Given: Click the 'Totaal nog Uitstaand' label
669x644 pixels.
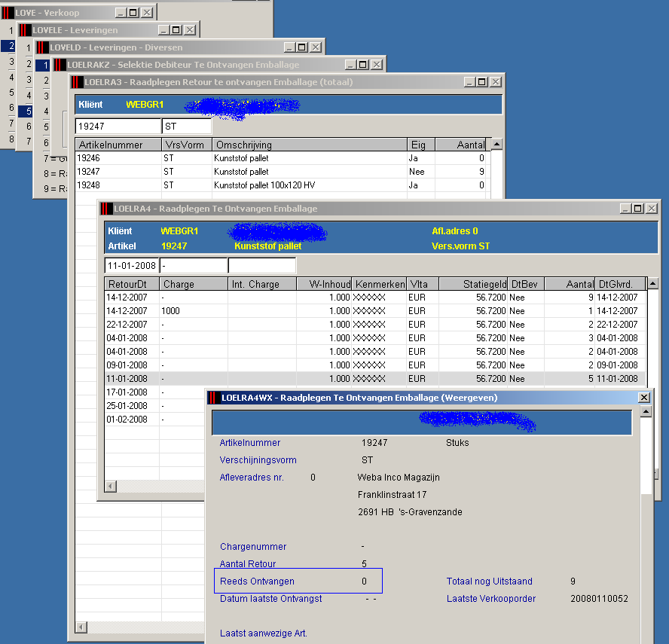Looking at the screenshot, I should pos(490,581).
